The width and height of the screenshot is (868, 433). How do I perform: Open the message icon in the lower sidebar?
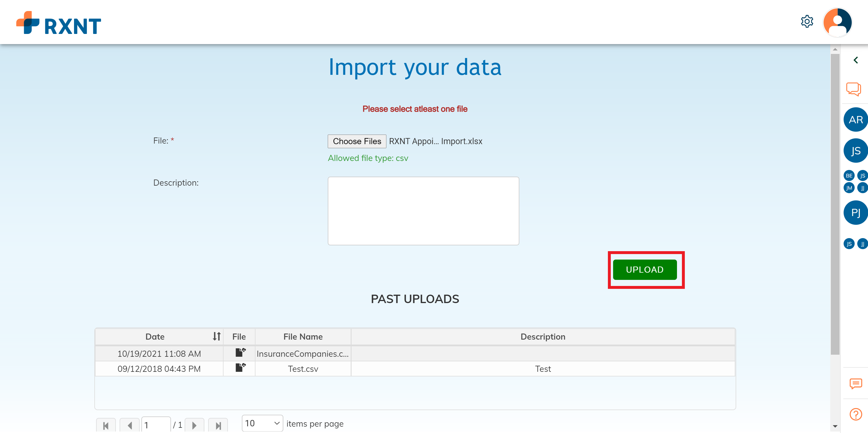[x=856, y=383]
